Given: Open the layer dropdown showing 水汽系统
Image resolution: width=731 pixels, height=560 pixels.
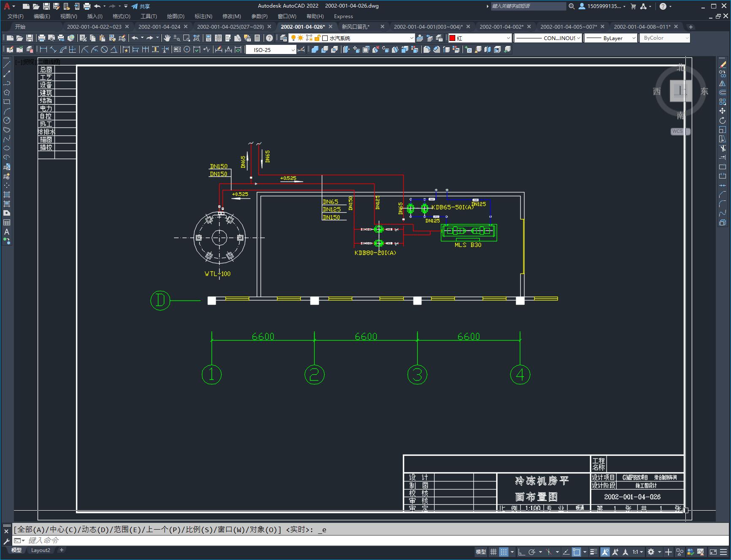Looking at the screenshot, I should tap(352, 38).
